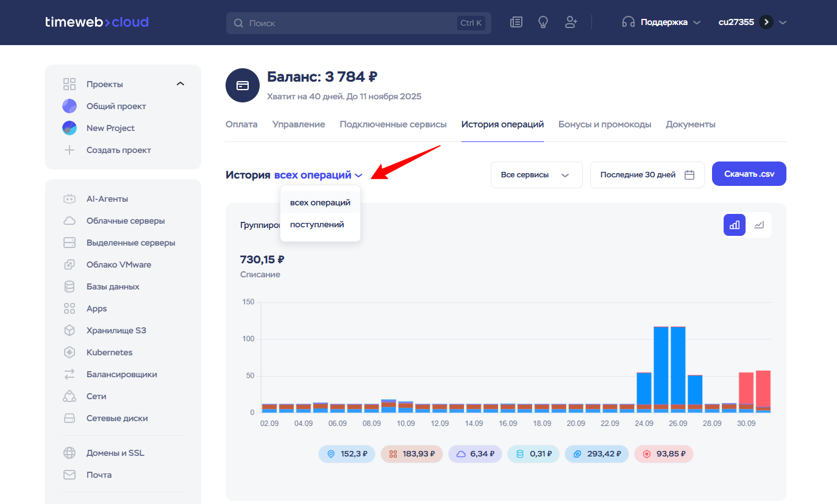Switch to line chart view

[759, 225]
